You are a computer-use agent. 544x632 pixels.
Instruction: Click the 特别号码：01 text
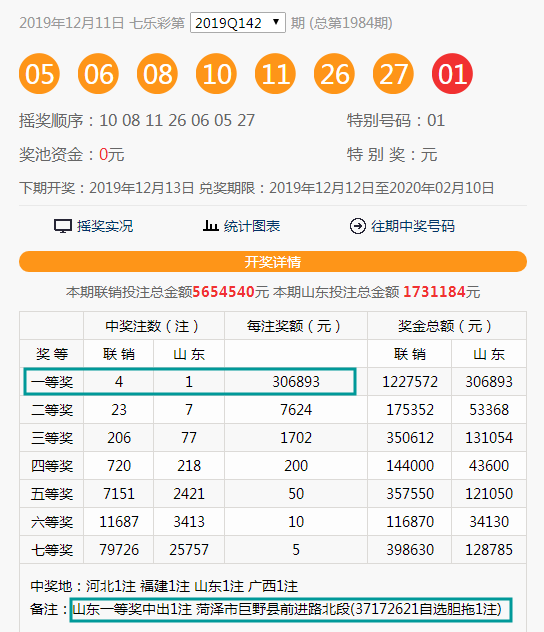pyautogui.click(x=396, y=121)
